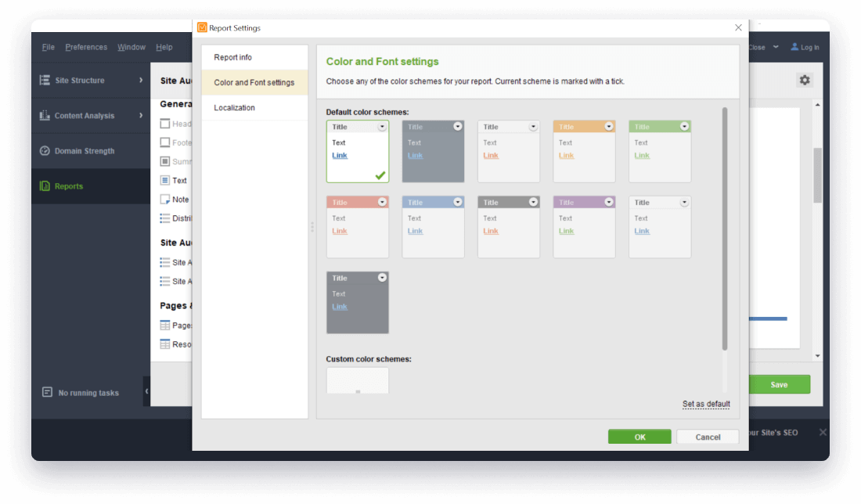Open the gear settings icon in main window
Screen dimensions: 861x504
(805, 80)
